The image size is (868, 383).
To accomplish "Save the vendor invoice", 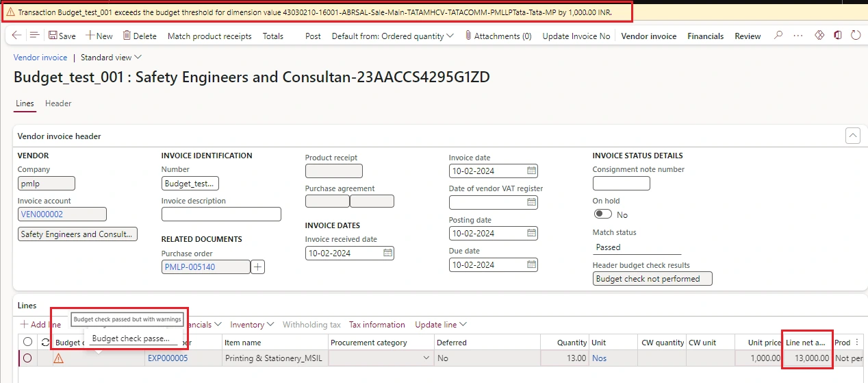I will 62,36.
